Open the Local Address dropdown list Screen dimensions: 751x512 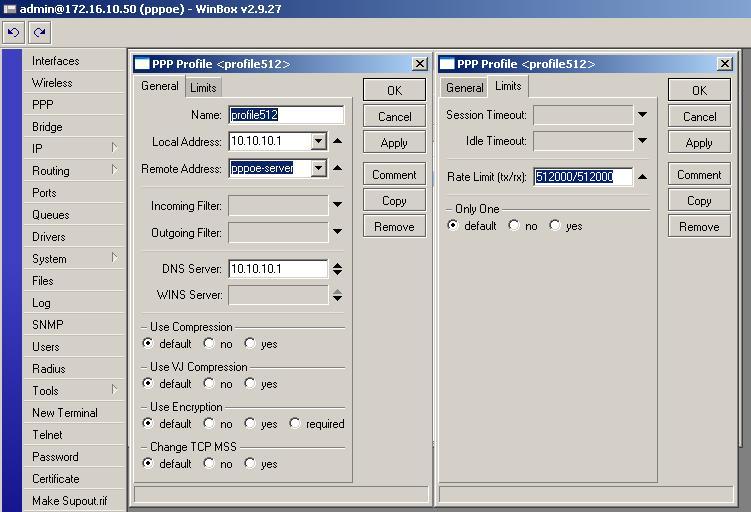318,142
